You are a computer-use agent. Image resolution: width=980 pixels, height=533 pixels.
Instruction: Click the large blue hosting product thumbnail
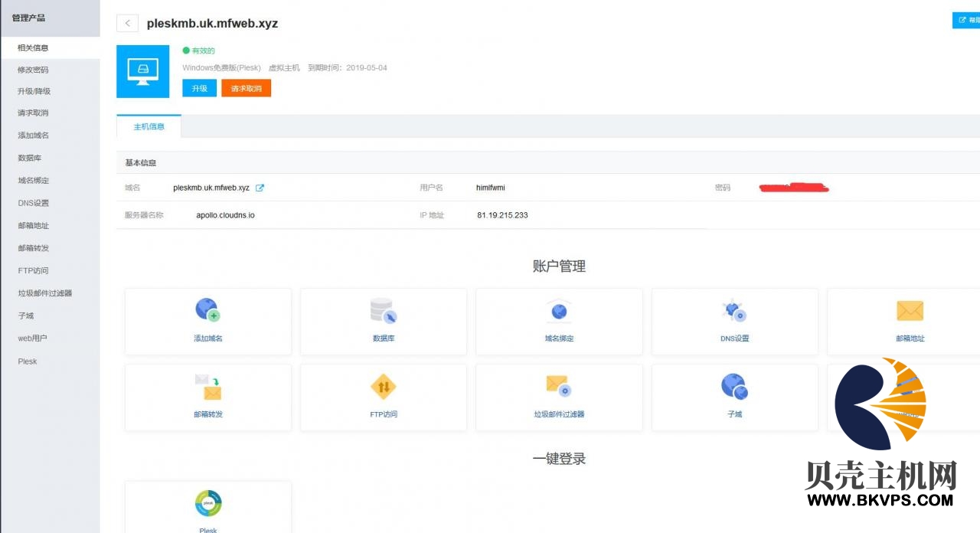click(142, 71)
